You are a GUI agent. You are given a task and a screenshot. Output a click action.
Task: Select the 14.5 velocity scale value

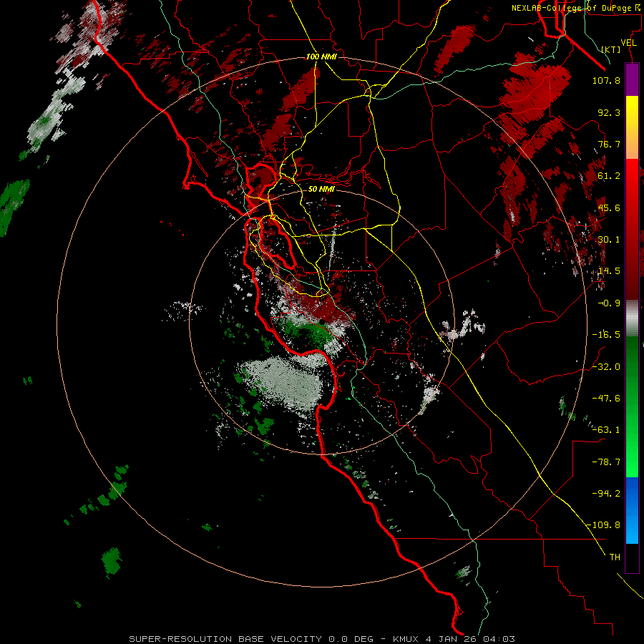click(609, 271)
